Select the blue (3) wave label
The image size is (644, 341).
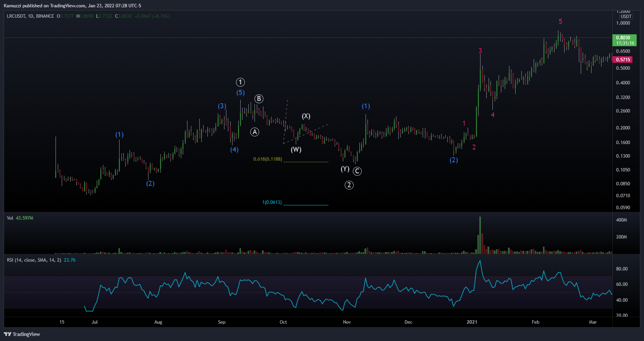tap(222, 106)
